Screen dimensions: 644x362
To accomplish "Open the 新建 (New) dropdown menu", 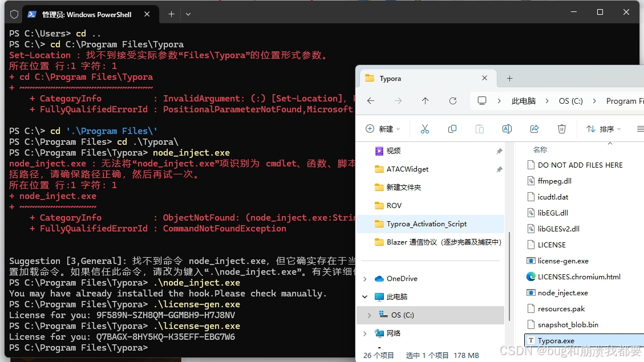I will pyautogui.click(x=382, y=129).
